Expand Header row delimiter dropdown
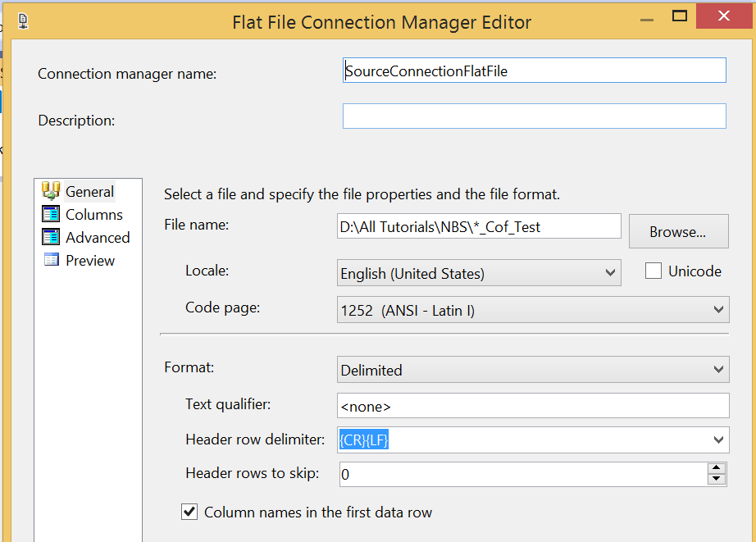The height and width of the screenshot is (542, 756). click(x=719, y=440)
